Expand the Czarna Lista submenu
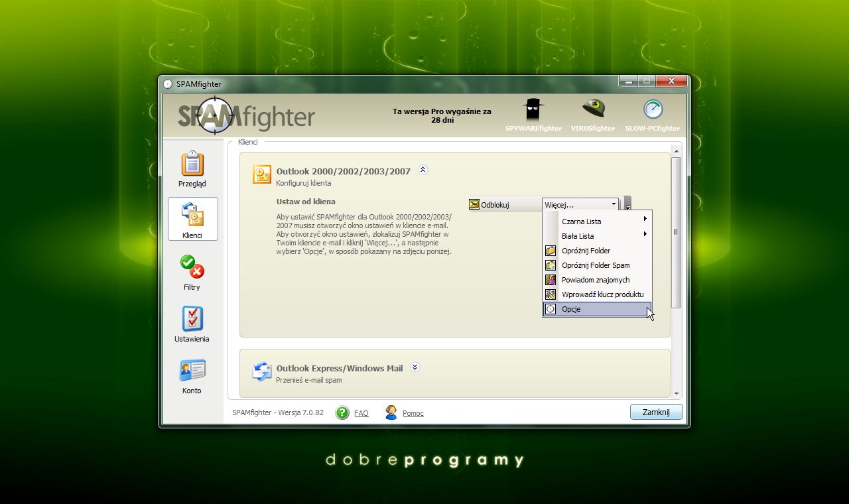The image size is (849, 504). click(x=597, y=221)
